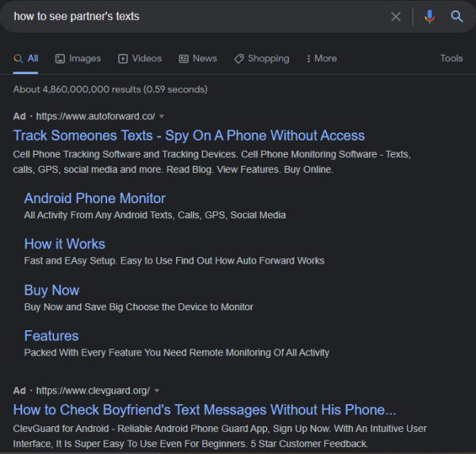
Task: Open the Buy Now sitelink
Action: [52, 290]
